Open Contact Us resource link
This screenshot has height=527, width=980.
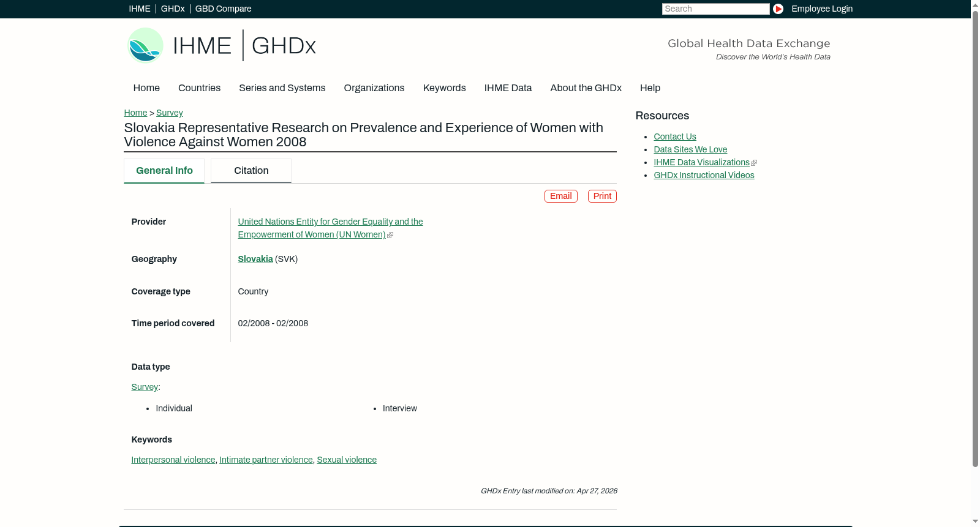click(675, 136)
